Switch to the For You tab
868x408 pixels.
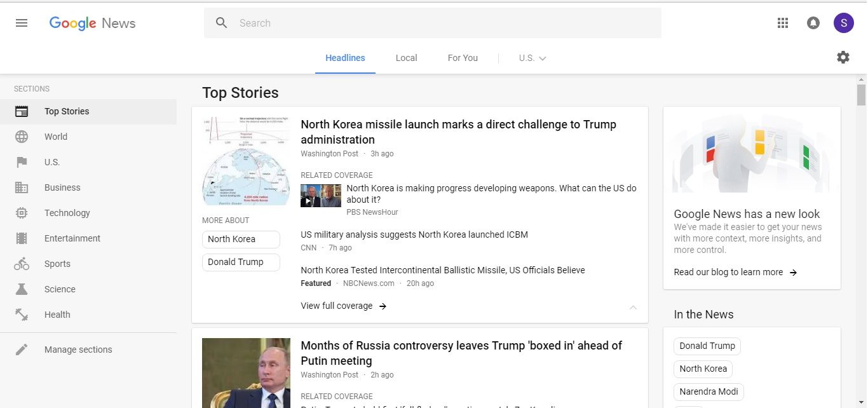(x=463, y=58)
